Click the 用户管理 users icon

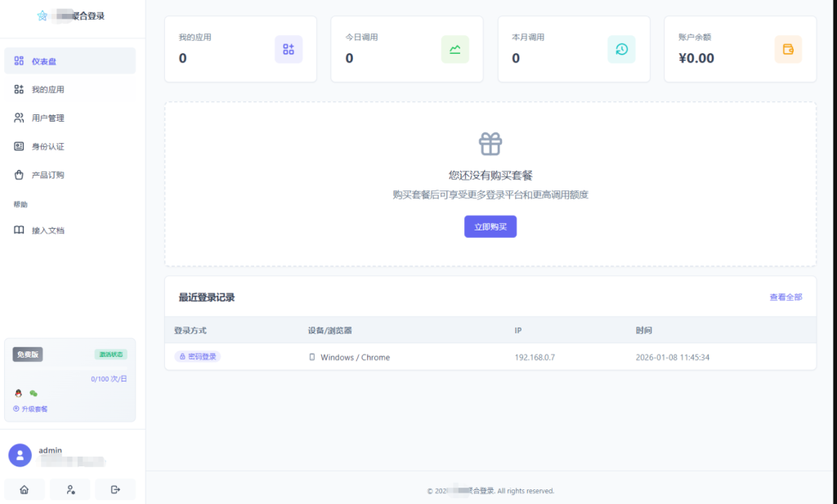tap(18, 117)
